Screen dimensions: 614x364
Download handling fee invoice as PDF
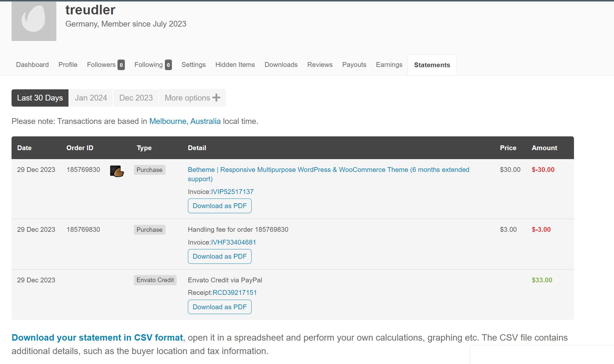[x=220, y=256]
